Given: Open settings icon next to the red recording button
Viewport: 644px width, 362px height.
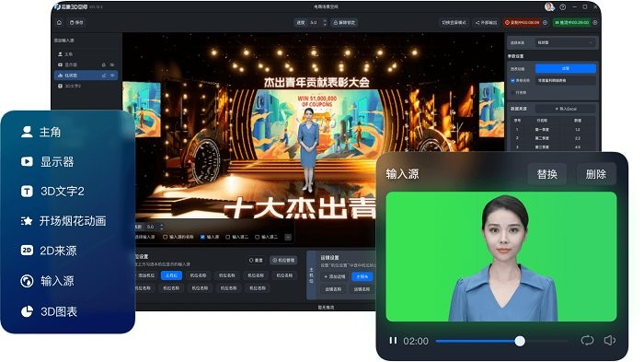Looking at the screenshot, I should [x=546, y=23].
